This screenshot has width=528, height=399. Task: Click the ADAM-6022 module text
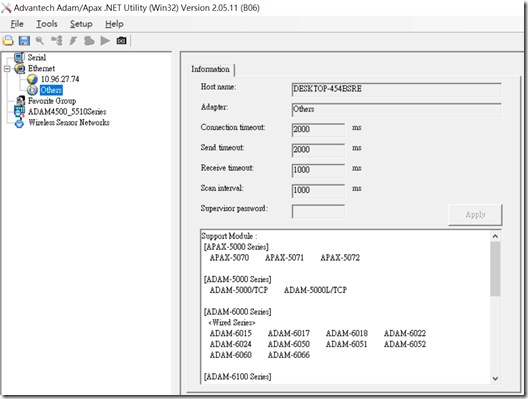[405, 333]
